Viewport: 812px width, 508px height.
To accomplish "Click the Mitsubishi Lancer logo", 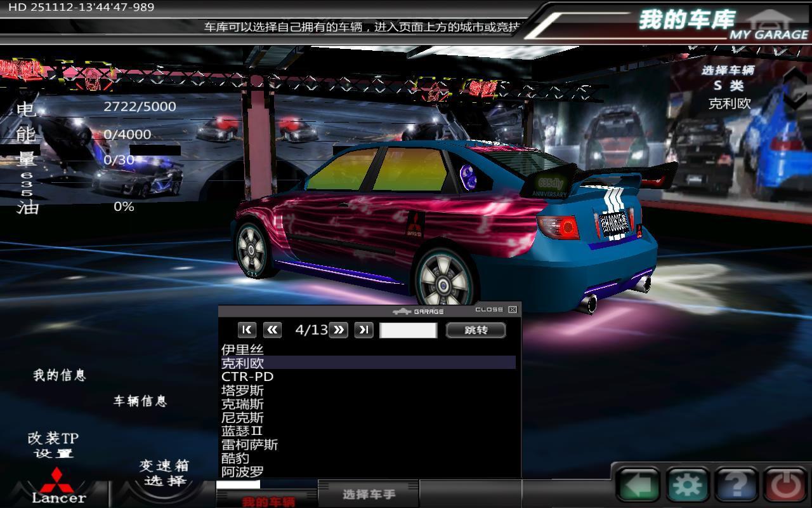I will 58,486.
